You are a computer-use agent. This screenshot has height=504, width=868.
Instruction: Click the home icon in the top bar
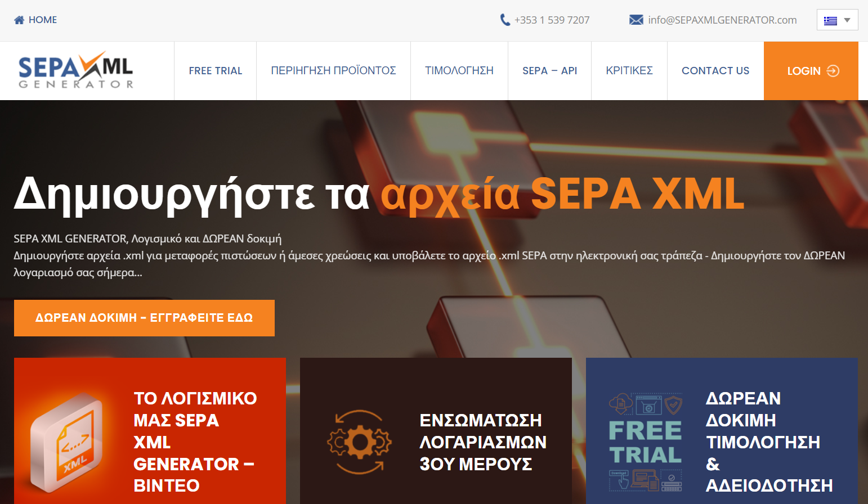click(19, 19)
